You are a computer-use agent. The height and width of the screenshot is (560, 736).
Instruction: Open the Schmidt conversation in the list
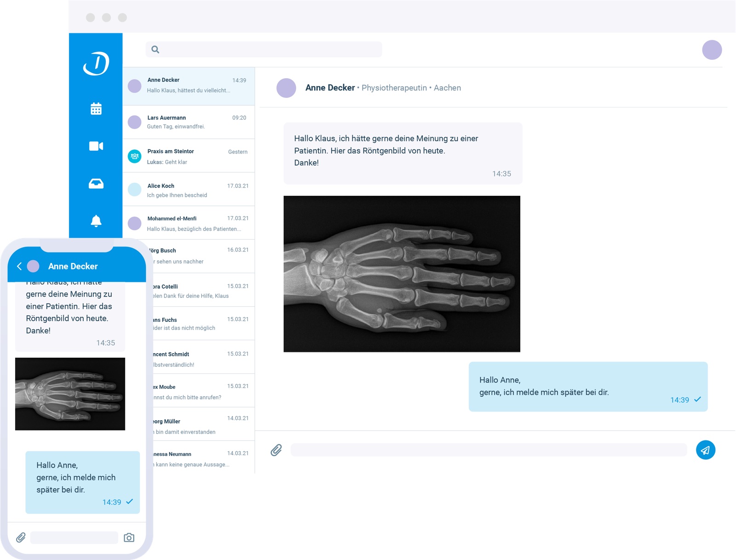(x=203, y=357)
